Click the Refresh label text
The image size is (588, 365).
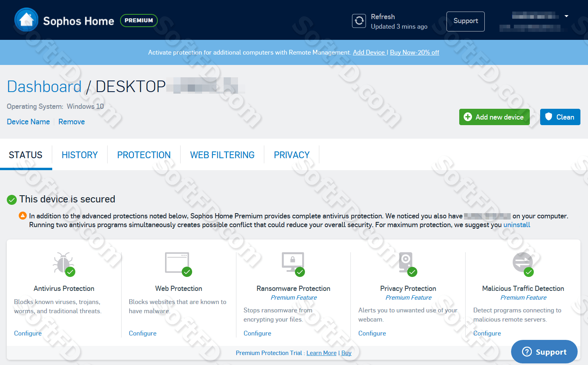point(383,17)
